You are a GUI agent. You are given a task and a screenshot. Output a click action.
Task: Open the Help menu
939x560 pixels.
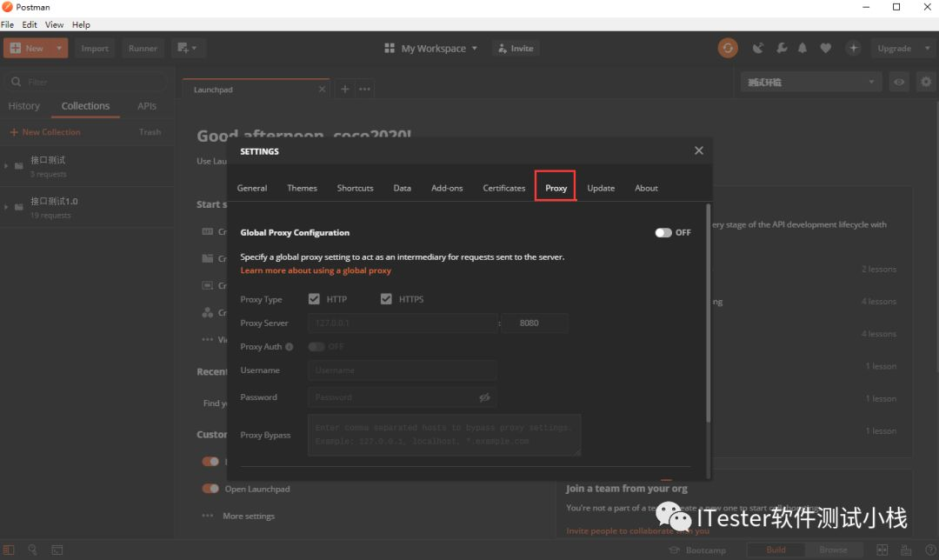81,24
